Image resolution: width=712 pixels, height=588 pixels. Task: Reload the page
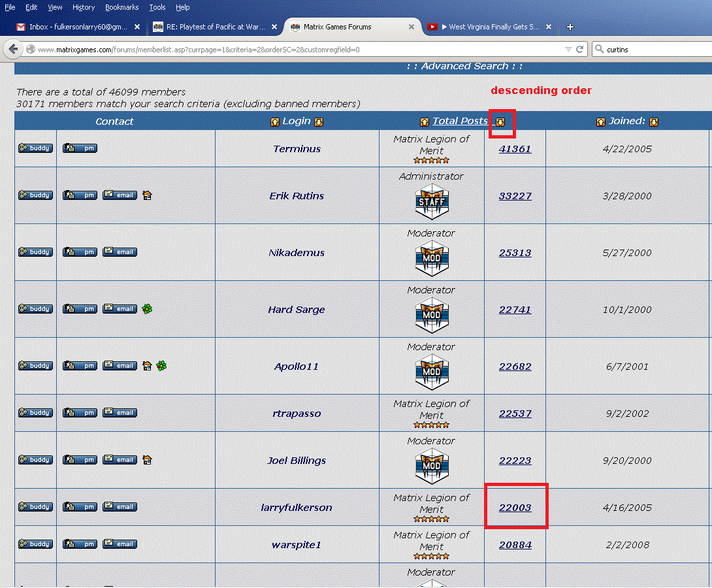(x=580, y=49)
